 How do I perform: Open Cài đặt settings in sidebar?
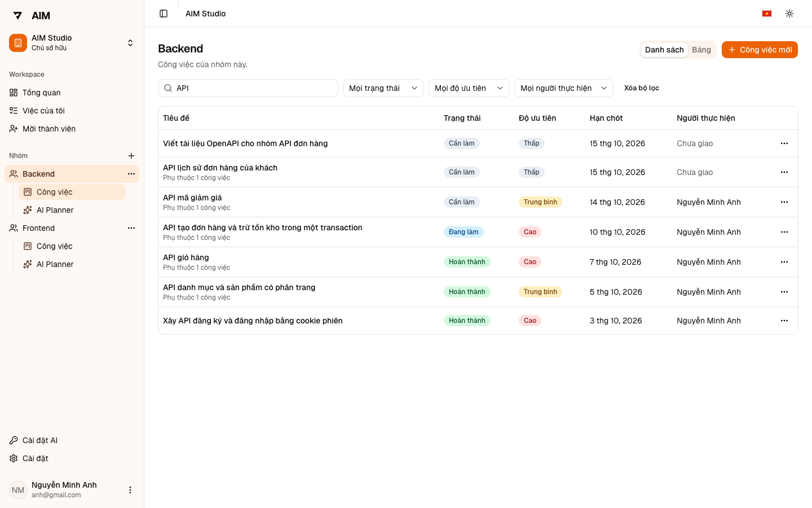72,458
